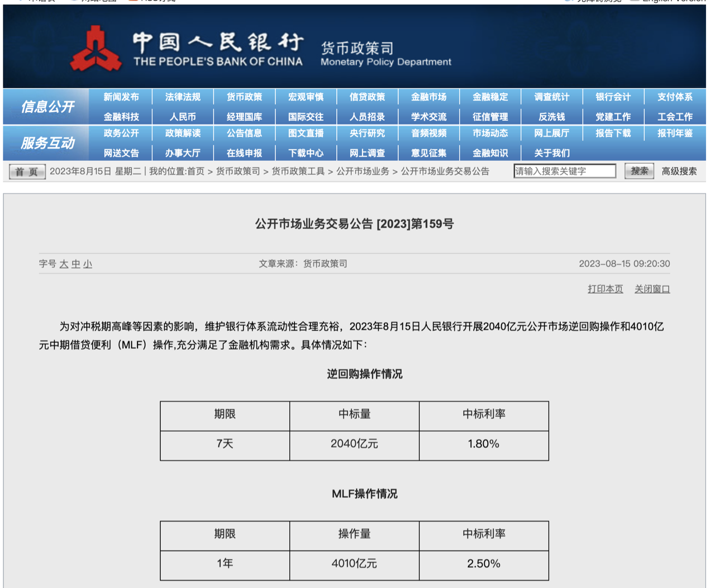The height and width of the screenshot is (588, 715).
Task: Open 金融市场 navigation item
Action: click(428, 97)
